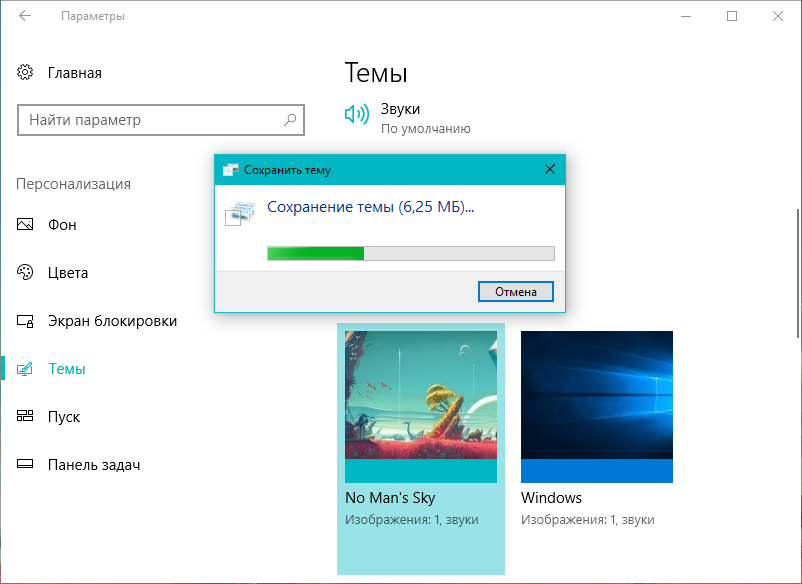
Task: Open the Фон background section
Action: (x=62, y=224)
